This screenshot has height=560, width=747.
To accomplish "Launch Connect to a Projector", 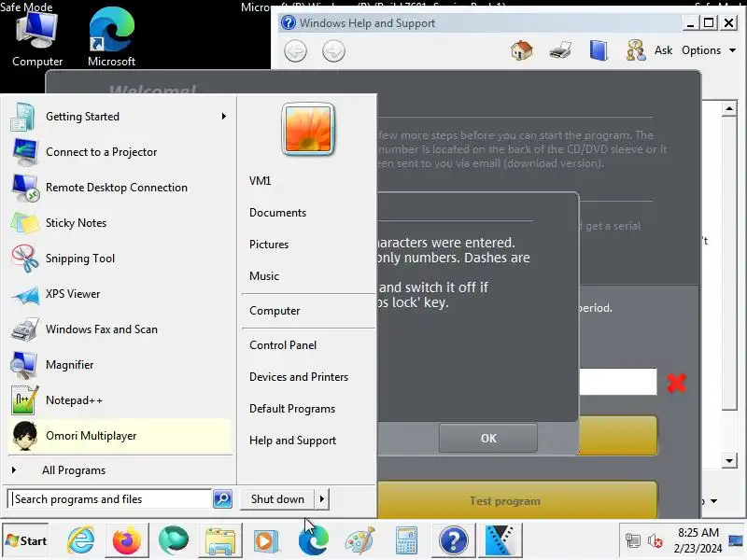I will 120,152.
